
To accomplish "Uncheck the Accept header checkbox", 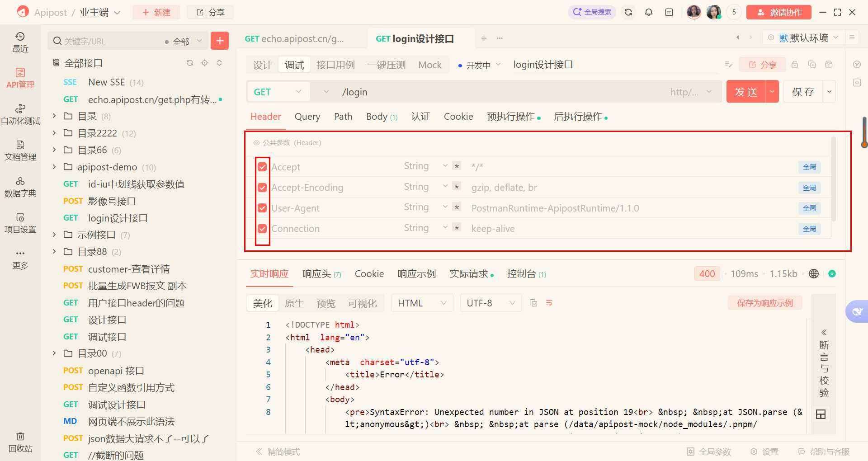I will coord(262,167).
